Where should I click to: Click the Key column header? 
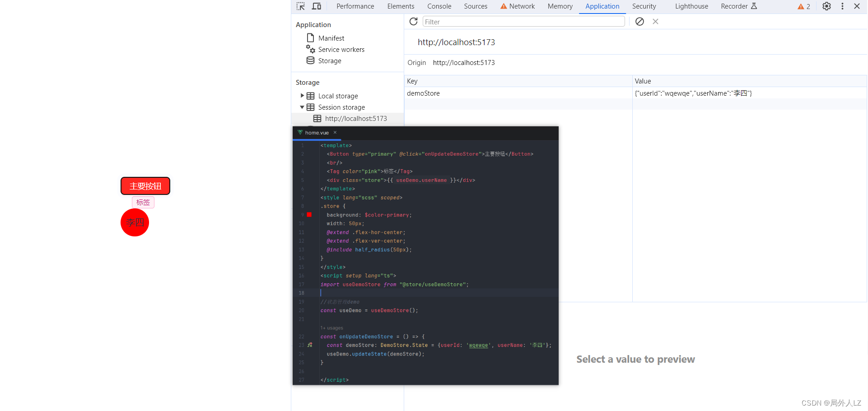click(x=518, y=81)
